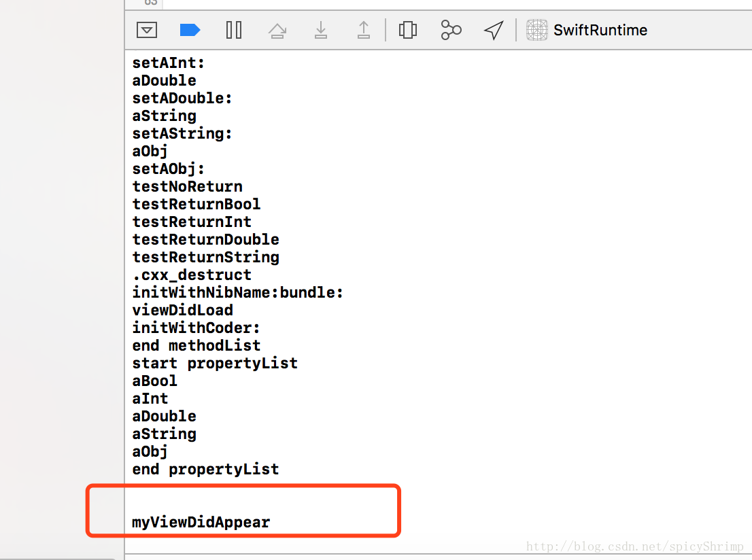Screen dimensions: 752x560
Task: Click the SwiftRuntime app icon
Action: 537,30
